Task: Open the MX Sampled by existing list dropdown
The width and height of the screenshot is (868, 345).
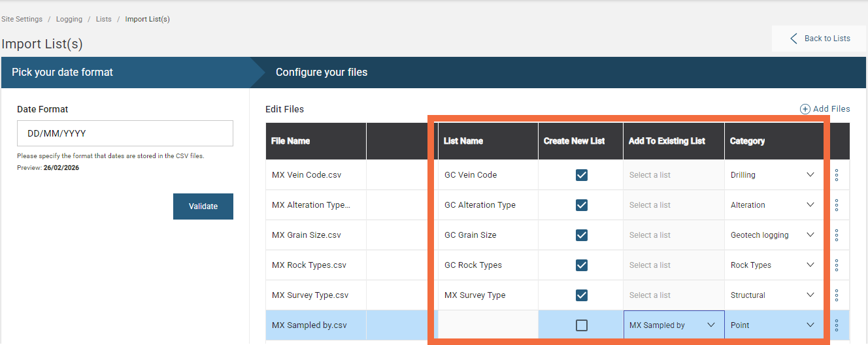Action: [710, 325]
